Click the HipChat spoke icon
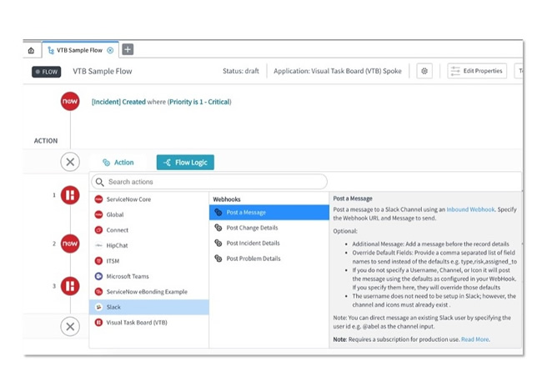Screen dimensions: 542x392 (x=98, y=245)
